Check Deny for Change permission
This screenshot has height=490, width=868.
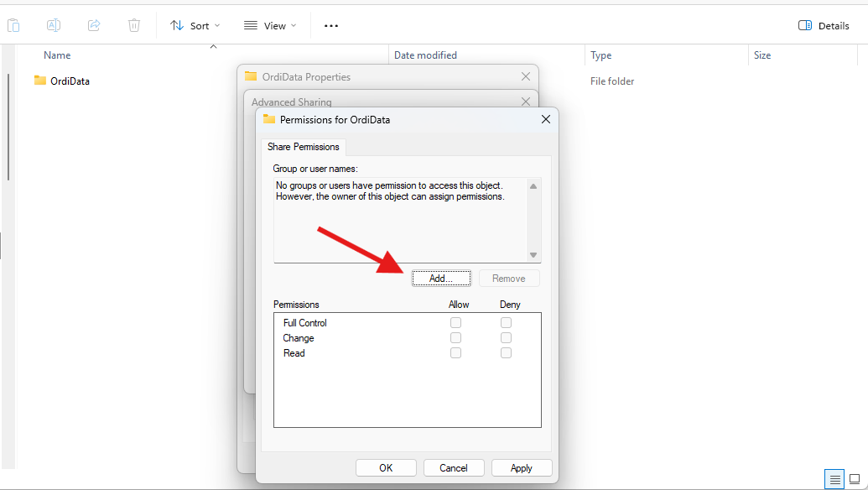click(x=506, y=338)
